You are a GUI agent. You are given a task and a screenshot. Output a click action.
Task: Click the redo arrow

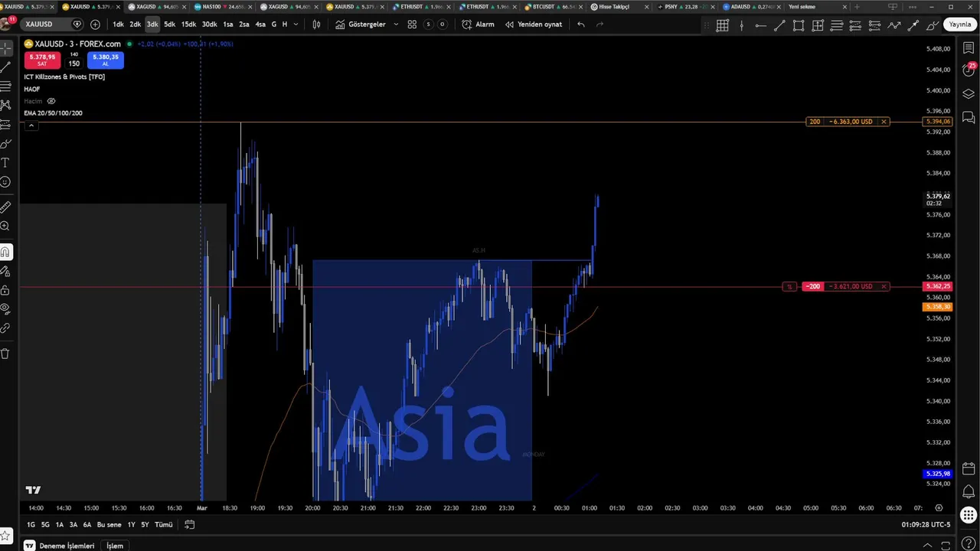pyautogui.click(x=599, y=24)
